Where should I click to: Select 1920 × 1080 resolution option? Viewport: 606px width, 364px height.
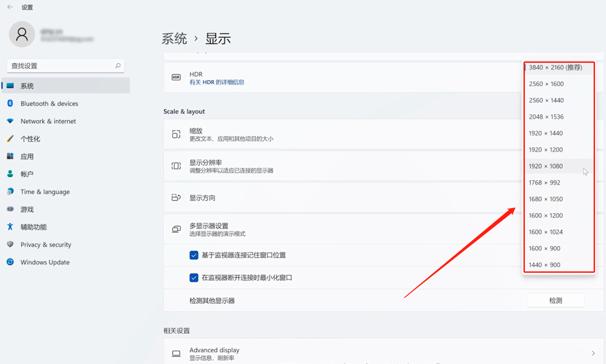(546, 166)
